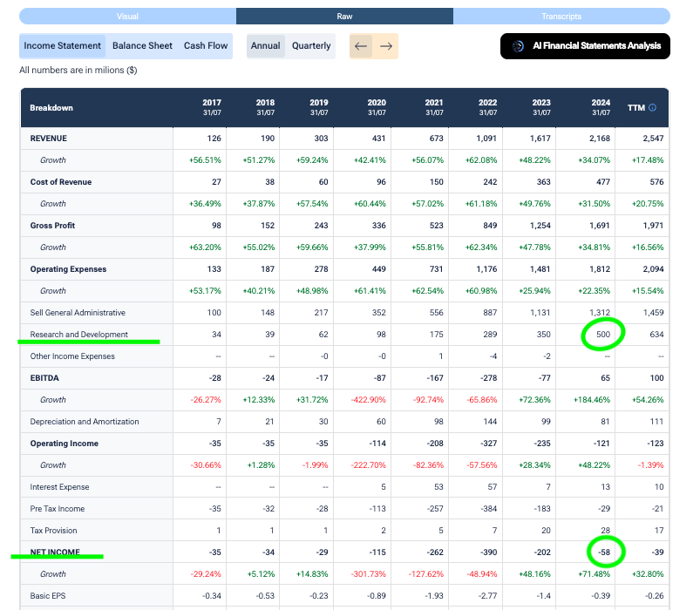Click 2024 net income growth +71.48%
700x610 pixels.
[x=595, y=574]
